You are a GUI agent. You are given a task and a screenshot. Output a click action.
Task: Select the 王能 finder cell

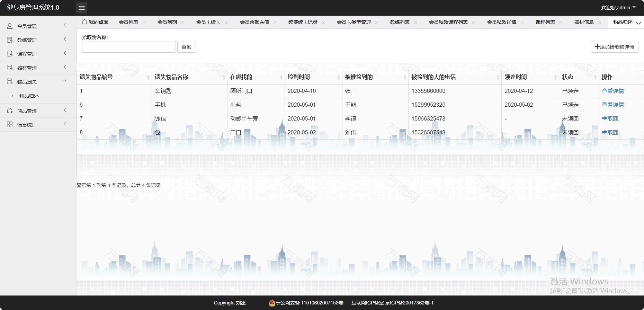pos(375,105)
